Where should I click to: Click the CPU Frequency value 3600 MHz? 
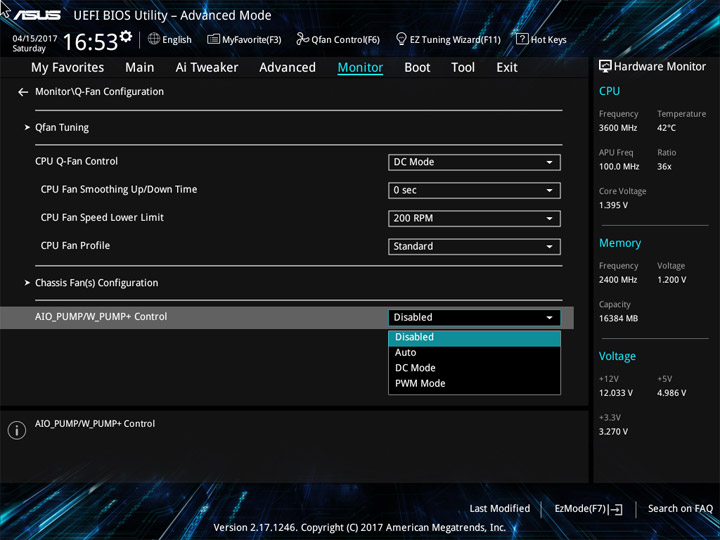(x=618, y=128)
